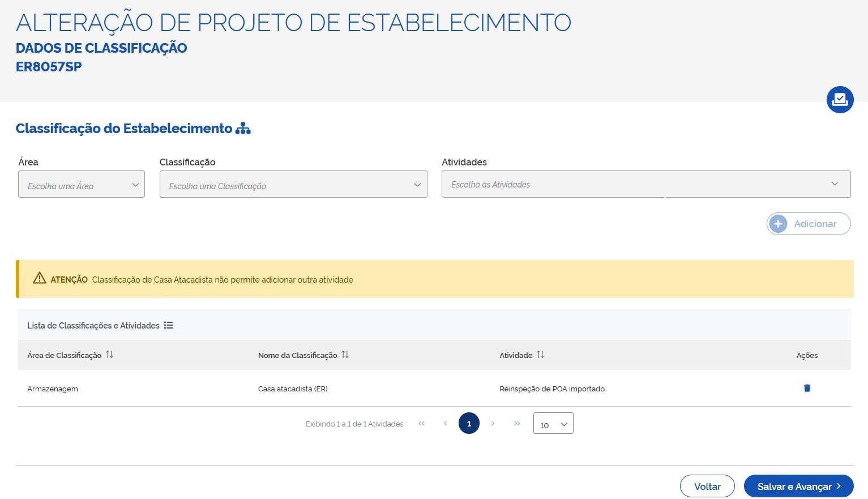
Task: Click the list icon next to Lista de Classificações
Action: 168,325
